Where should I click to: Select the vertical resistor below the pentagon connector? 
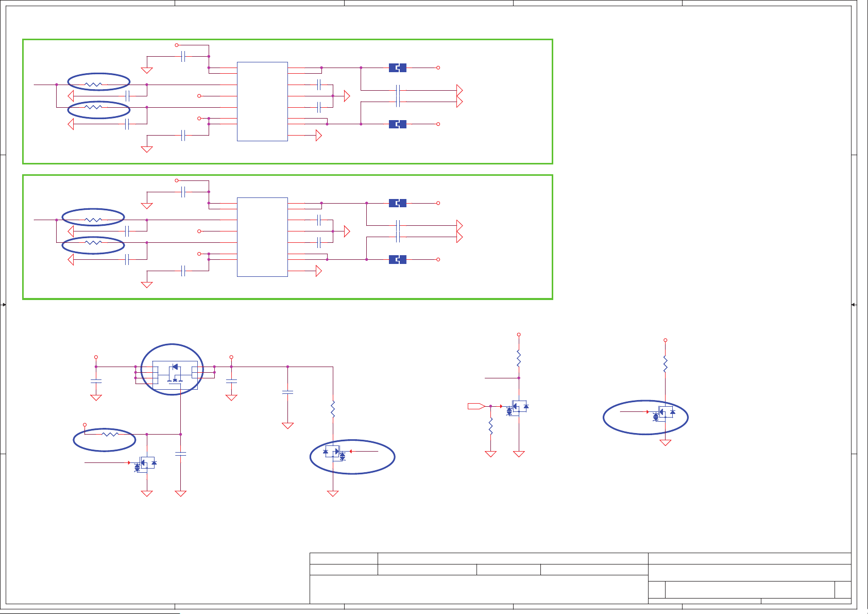(x=490, y=426)
